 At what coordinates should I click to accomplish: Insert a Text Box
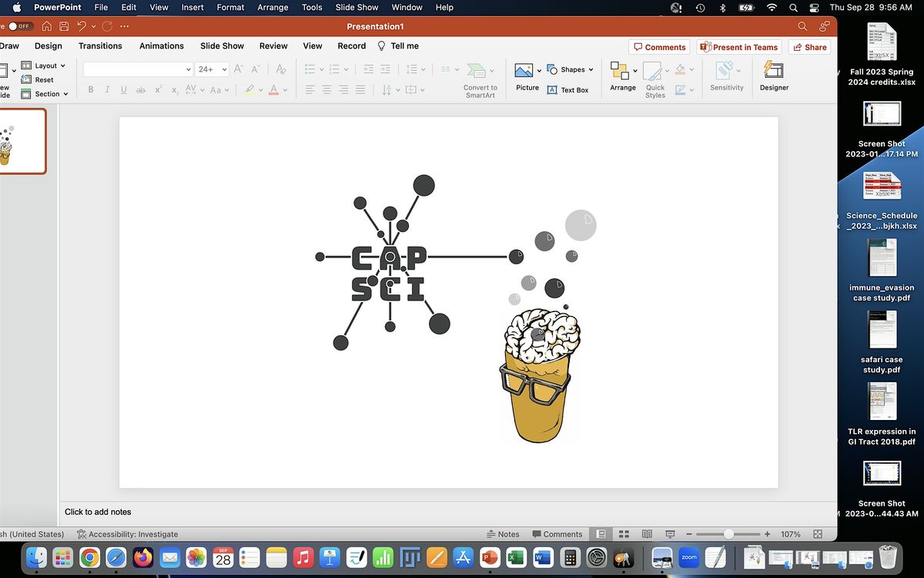click(x=568, y=90)
